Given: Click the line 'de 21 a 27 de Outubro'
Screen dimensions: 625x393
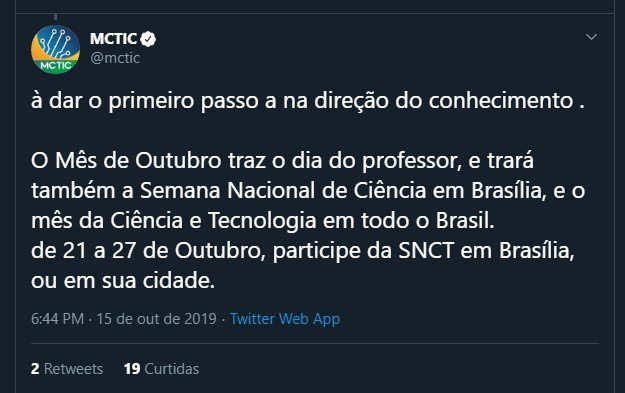Looking at the screenshot, I should pyautogui.click(x=303, y=251).
